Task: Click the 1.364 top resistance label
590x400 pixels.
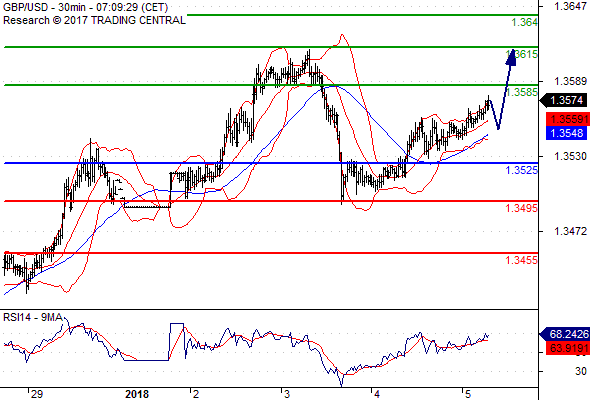Action: 525,22
